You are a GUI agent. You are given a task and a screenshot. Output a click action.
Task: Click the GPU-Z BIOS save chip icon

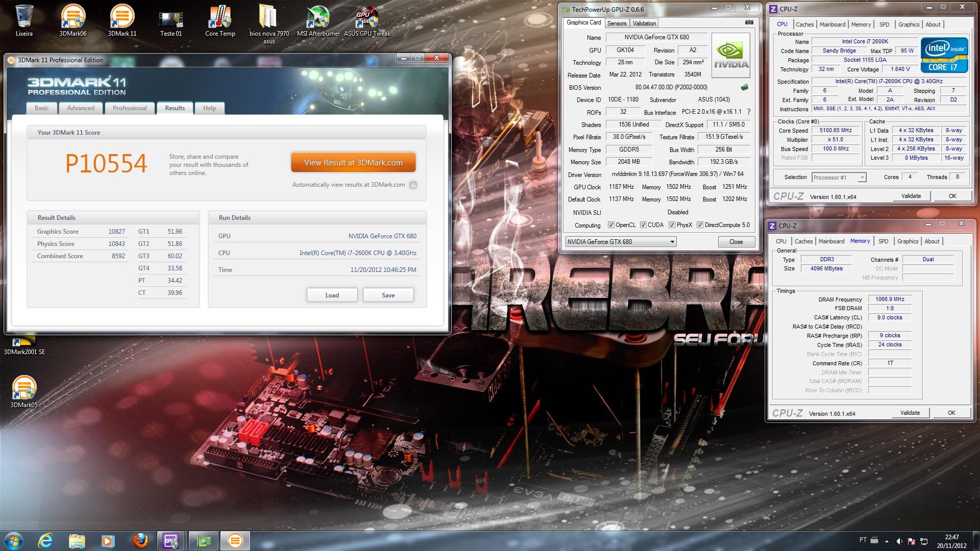pos(745,87)
